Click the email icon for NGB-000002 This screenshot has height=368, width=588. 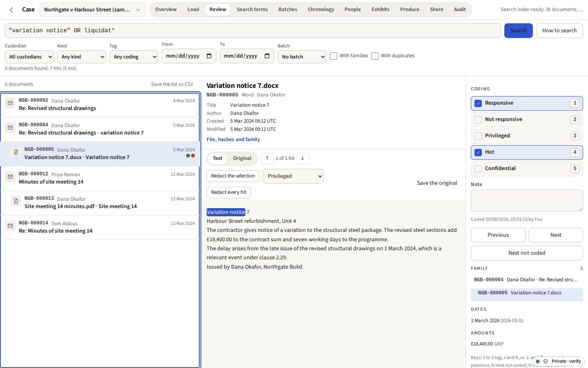[x=10, y=103]
